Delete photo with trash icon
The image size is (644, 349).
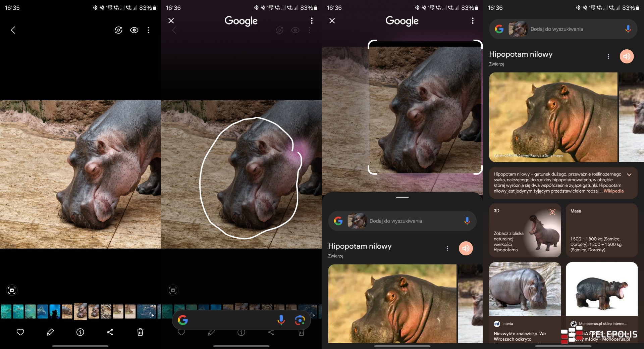[x=140, y=332]
